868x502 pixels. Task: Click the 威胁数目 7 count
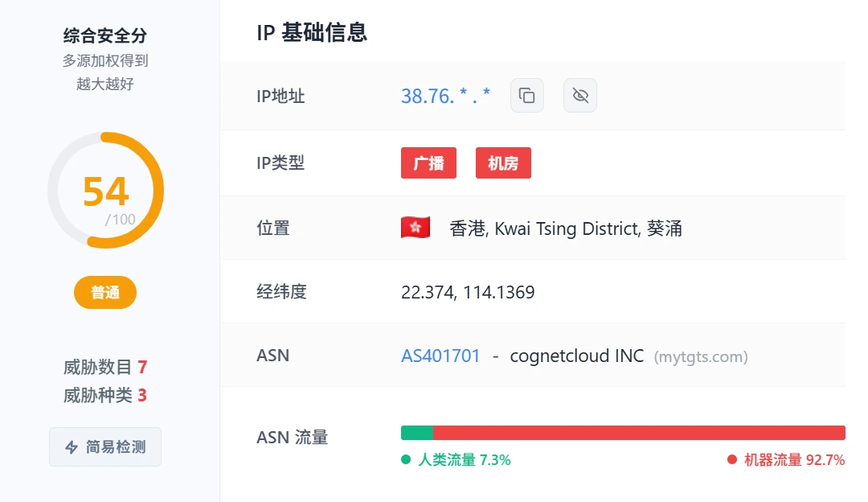pos(105,367)
